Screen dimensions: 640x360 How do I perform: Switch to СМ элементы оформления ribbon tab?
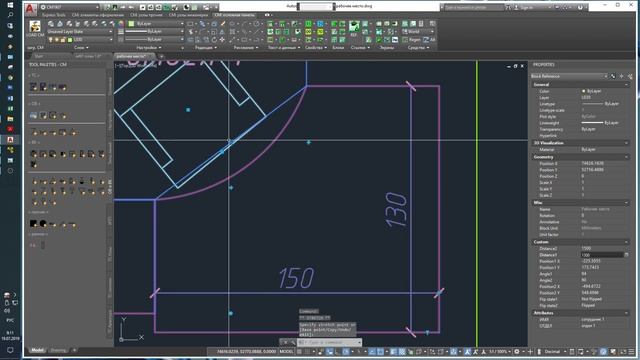[x=98, y=15]
